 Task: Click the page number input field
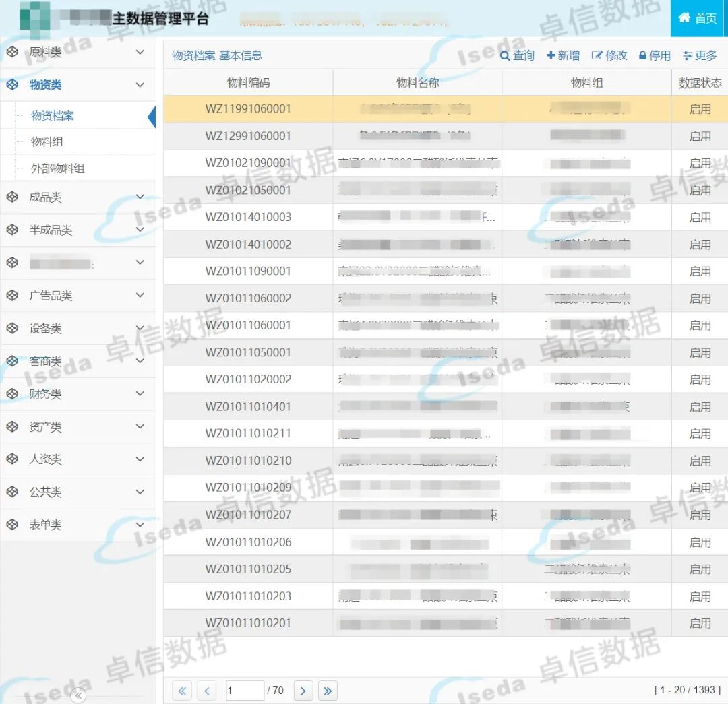[245, 691]
